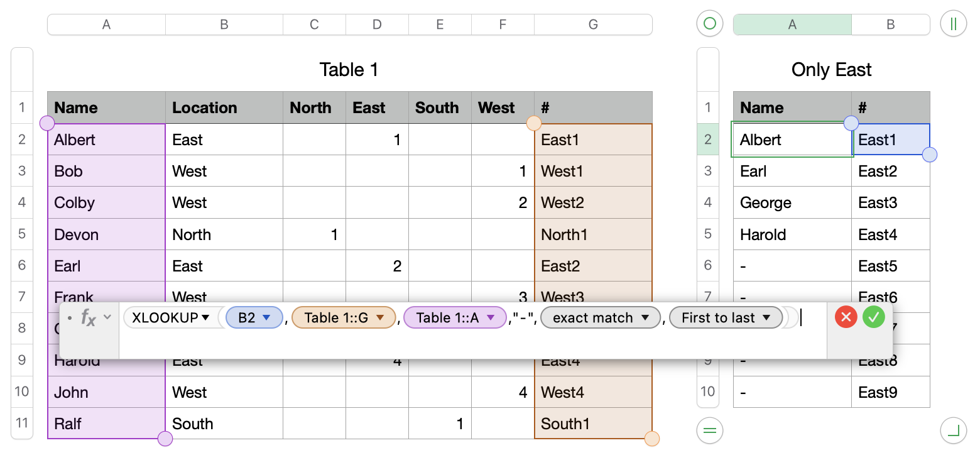980x460 pixels.
Task: Open the exact match dropdown
Action: click(x=645, y=318)
